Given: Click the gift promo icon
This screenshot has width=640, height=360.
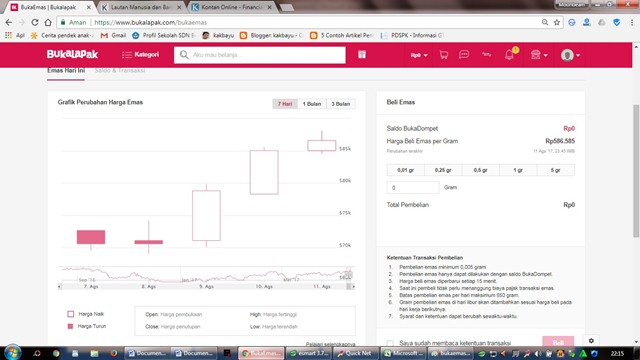Looking at the screenshot, I should pyautogui.click(x=362, y=54).
